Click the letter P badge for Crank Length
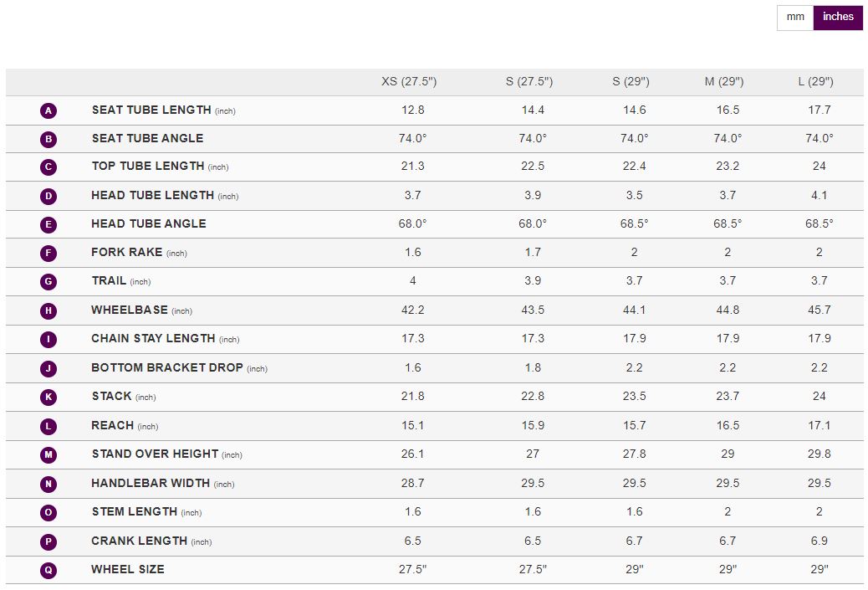Screen dimensions: 868x590 [x=49, y=541]
